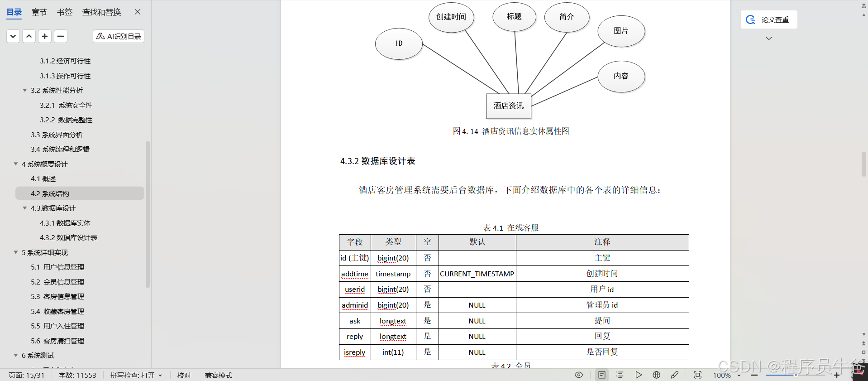Go to 4.3.1 数据库实体

click(x=65, y=223)
